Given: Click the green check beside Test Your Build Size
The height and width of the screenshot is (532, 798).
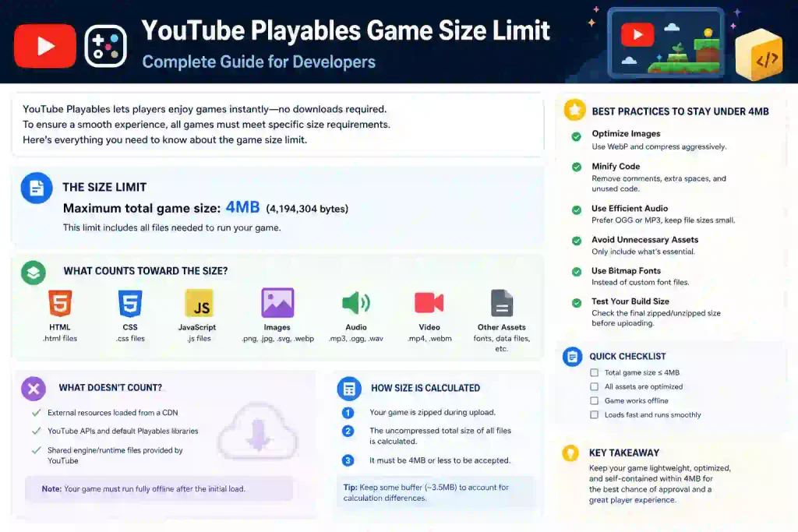Looking at the screenshot, I should coord(576,303).
